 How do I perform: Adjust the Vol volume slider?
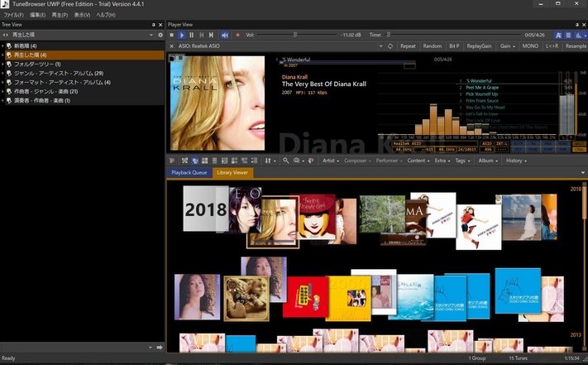pyautogui.click(x=295, y=35)
